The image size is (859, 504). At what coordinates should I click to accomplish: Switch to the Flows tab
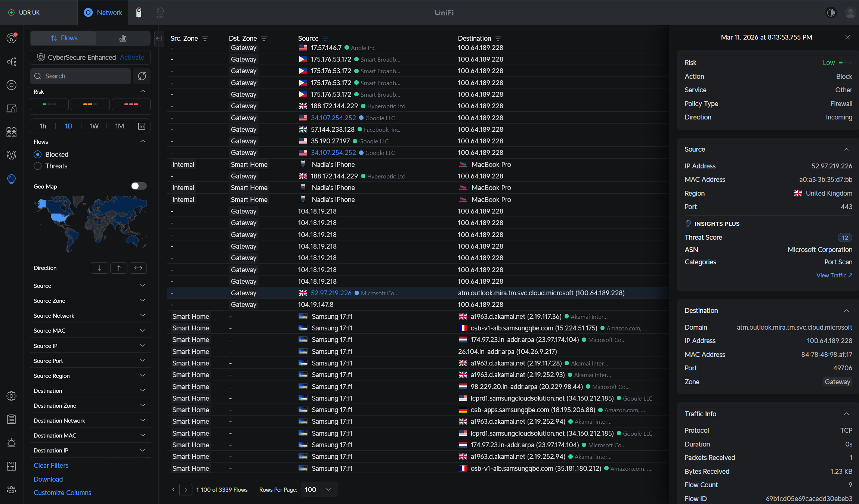point(64,38)
